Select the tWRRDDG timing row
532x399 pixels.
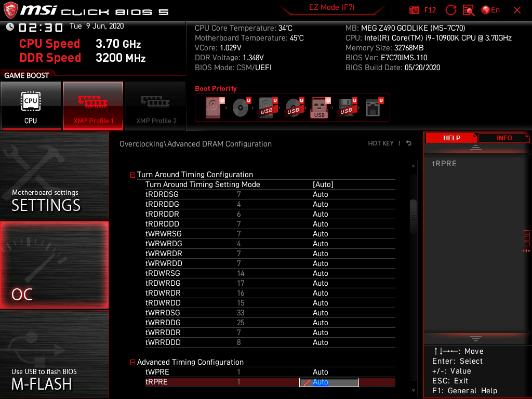270,322
